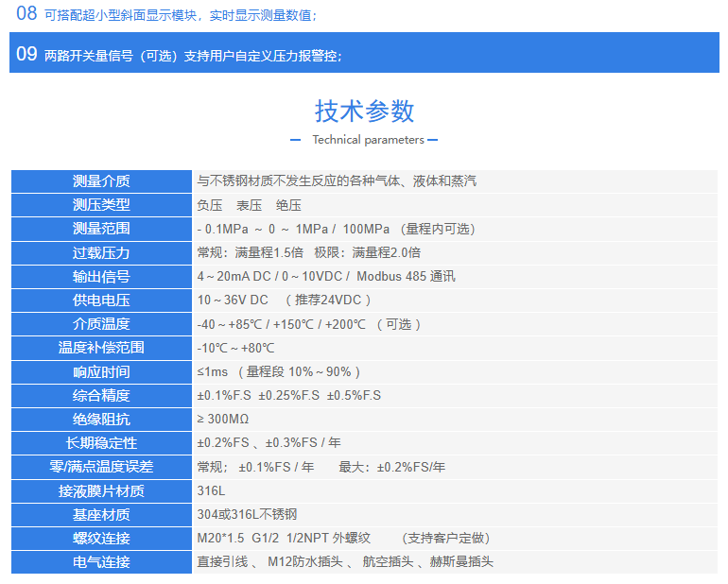Click the 测量介质 row label
The height and width of the screenshot is (584, 728).
coord(101,181)
